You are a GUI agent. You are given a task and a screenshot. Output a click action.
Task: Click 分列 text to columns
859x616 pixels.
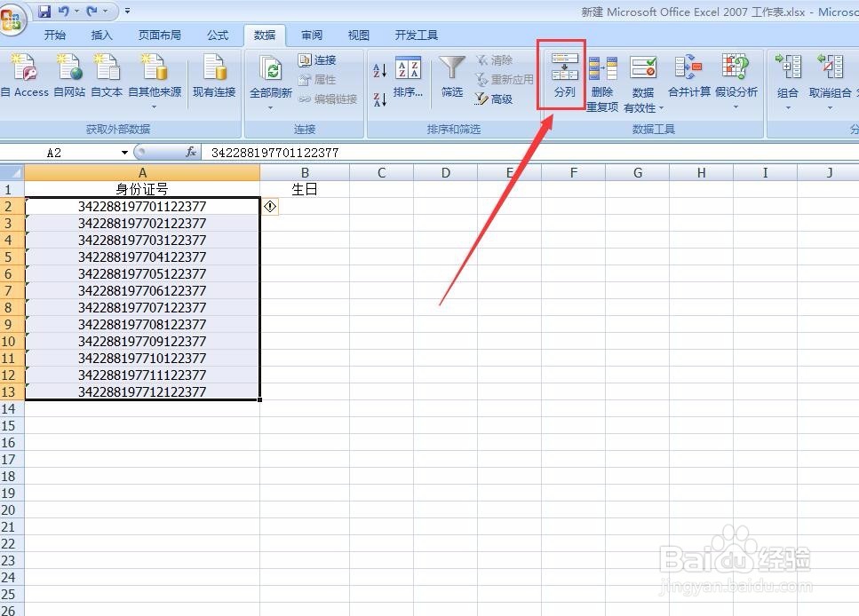(x=564, y=75)
